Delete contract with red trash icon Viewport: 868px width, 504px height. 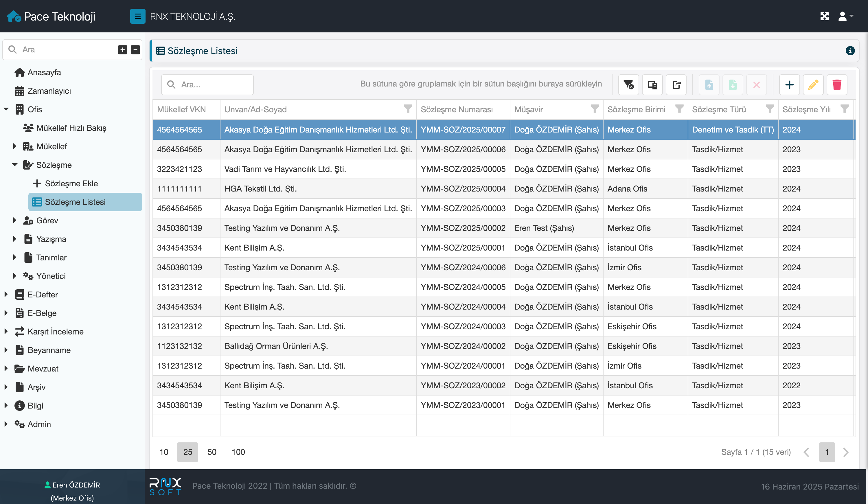coord(837,85)
